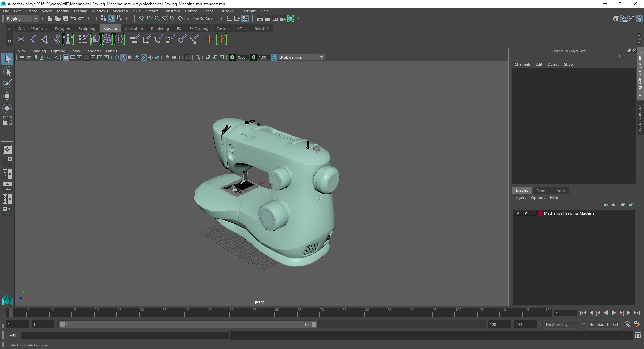Open Channels menu in Channel Box
Screen dimensions: 644x349
(522, 64)
